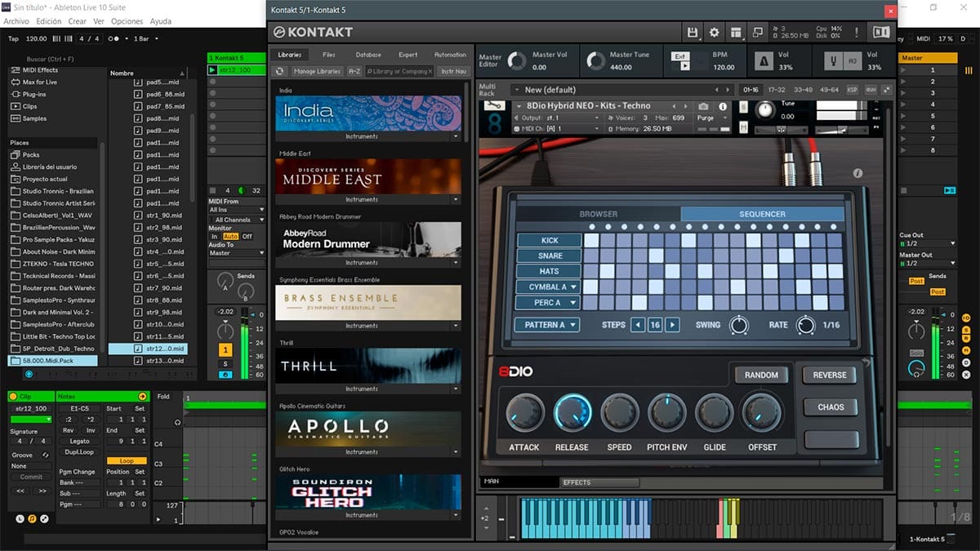Click the Manage Libraries button
The height and width of the screenshot is (551, 980).
(317, 71)
